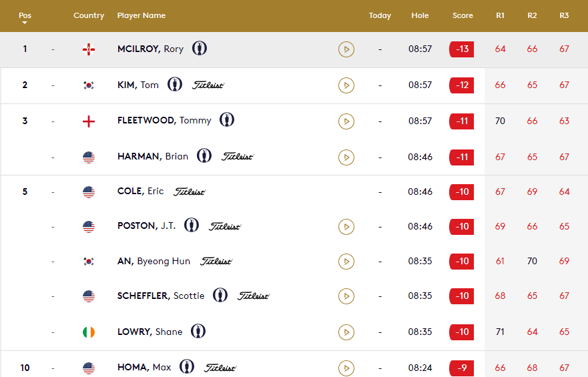
Task: Sort by the Today column header
Action: point(380,15)
